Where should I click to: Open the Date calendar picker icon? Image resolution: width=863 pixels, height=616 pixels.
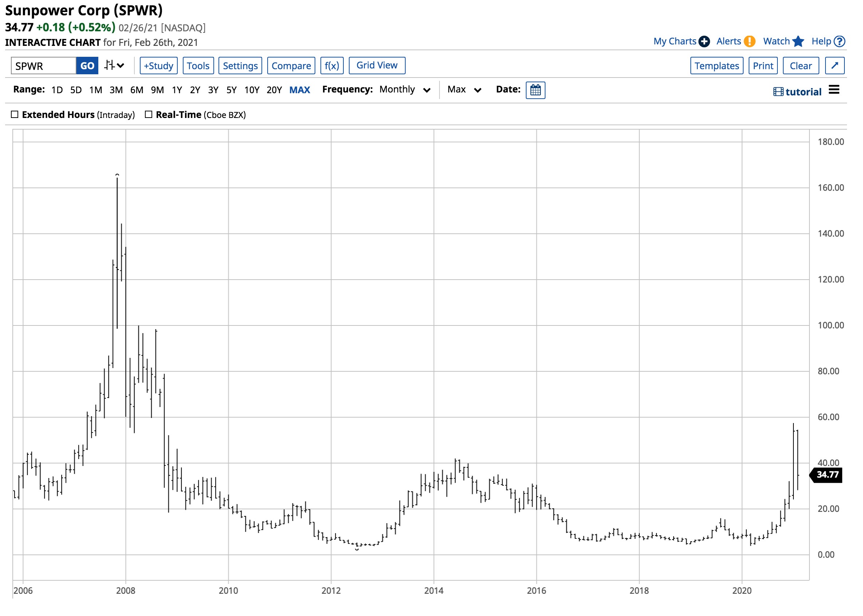point(535,90)
